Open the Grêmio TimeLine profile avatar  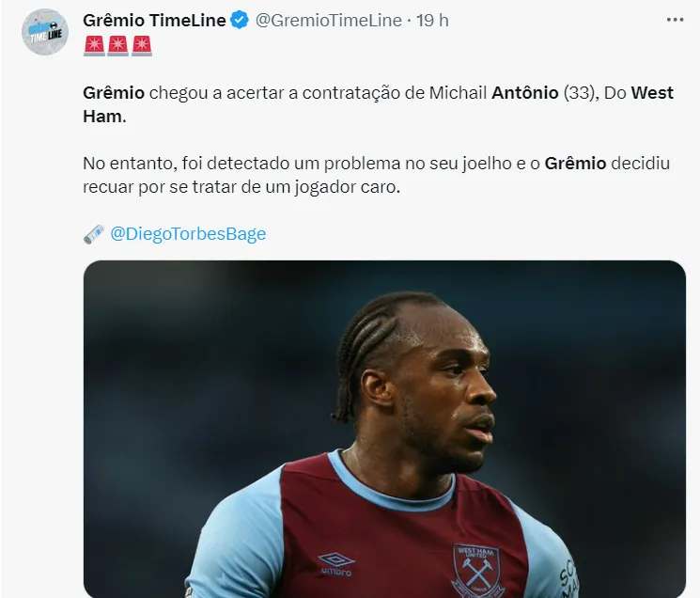coord(45,32)
